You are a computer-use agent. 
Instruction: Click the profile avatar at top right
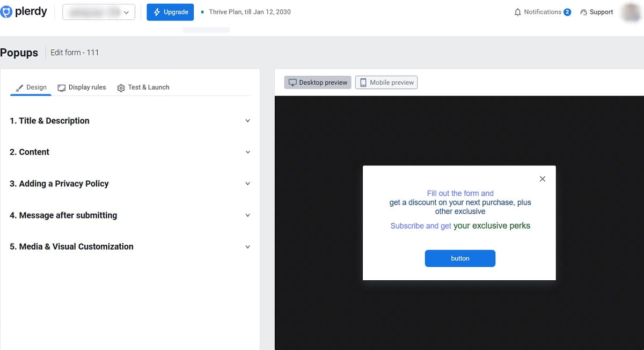pyautogui.click(x=629, y=11)
